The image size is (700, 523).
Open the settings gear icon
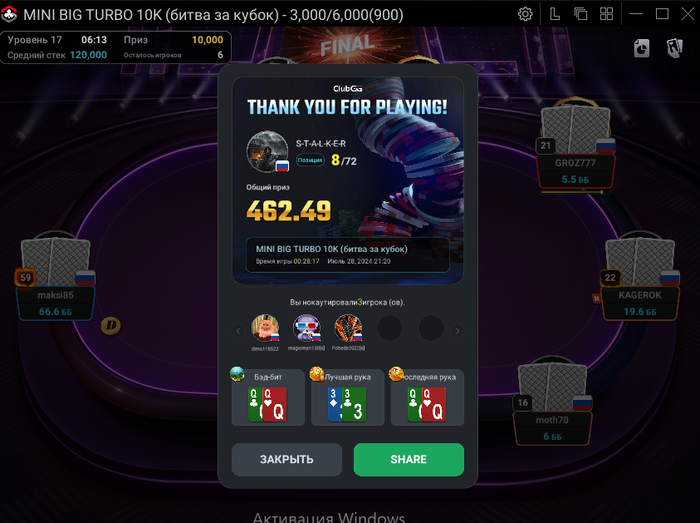[x=525, y=14]
